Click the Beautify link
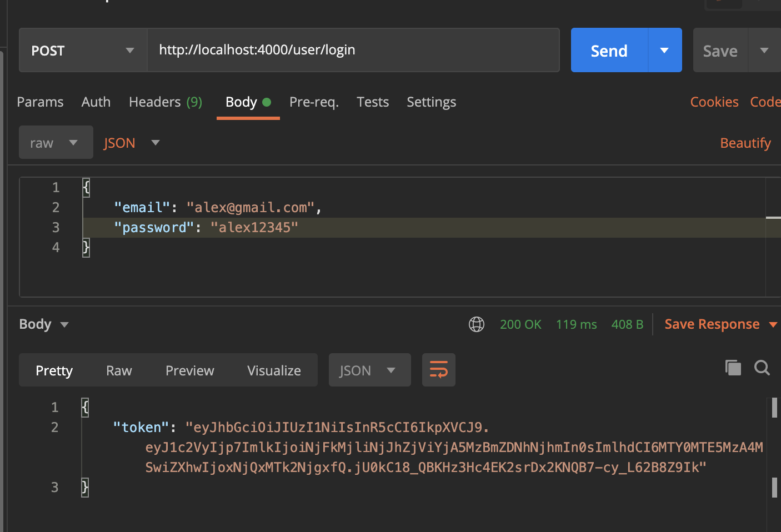This screenshot has height=532, width=781. (745, 143)
